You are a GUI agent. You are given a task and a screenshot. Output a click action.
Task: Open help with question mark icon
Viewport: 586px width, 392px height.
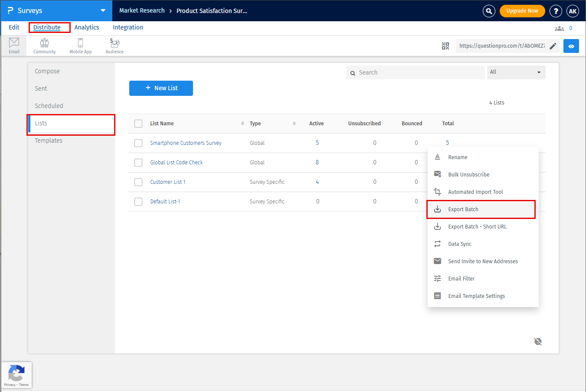tap(556, 11)
